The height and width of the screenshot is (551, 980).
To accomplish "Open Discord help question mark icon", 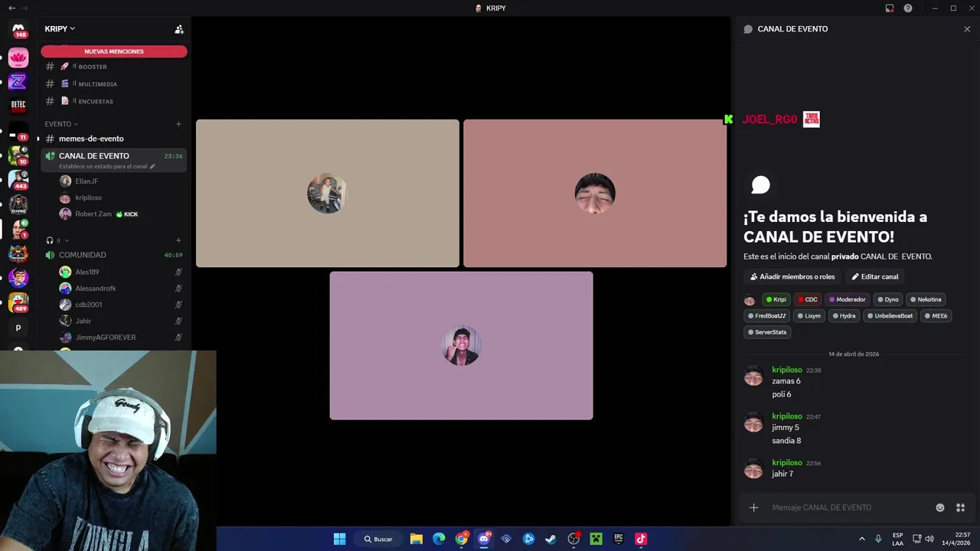I will pyautogui.click(x=908, y=8).
